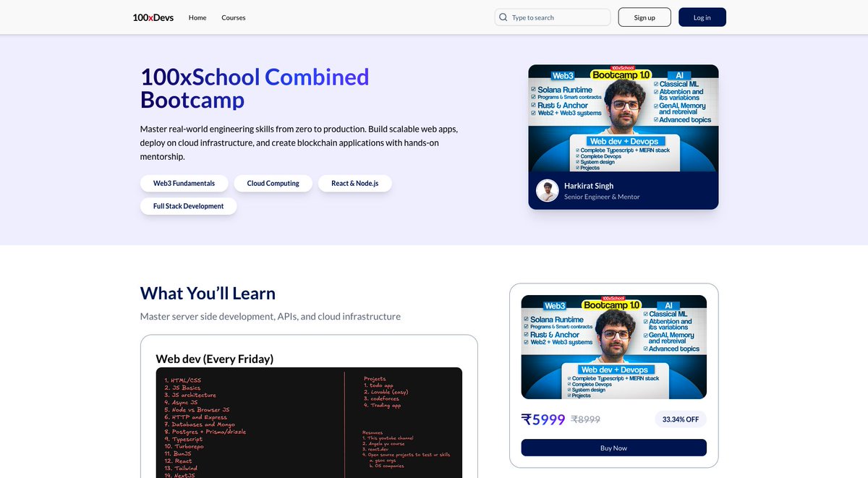868x478 pixels.
Task: Click the Web dev (Every Friday) heading
Action: tap(215, 359)
